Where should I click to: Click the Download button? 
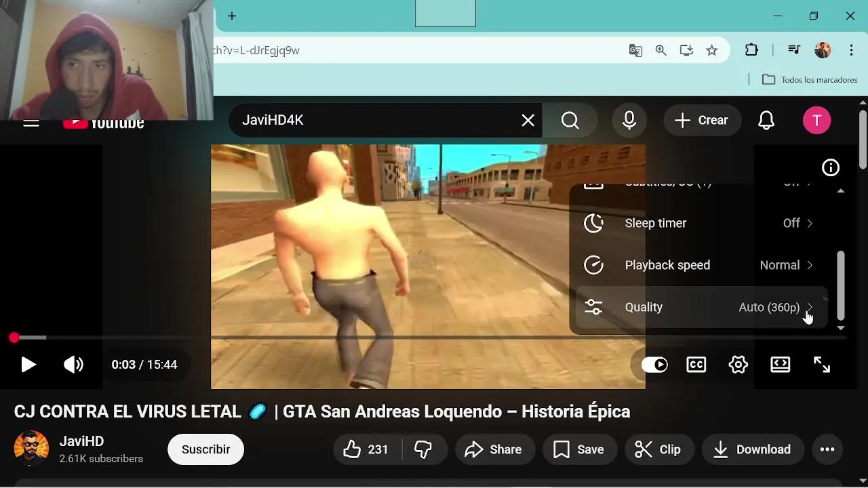pos(752,449)
